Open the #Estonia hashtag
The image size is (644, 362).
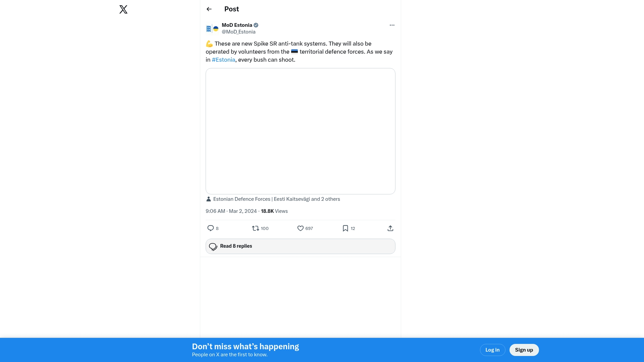223,60
